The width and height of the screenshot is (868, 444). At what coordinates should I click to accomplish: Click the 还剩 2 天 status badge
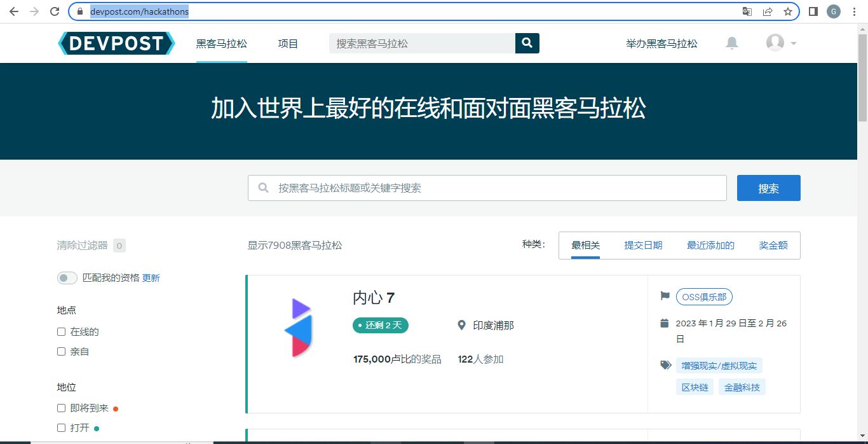click(x=381, y=325)
